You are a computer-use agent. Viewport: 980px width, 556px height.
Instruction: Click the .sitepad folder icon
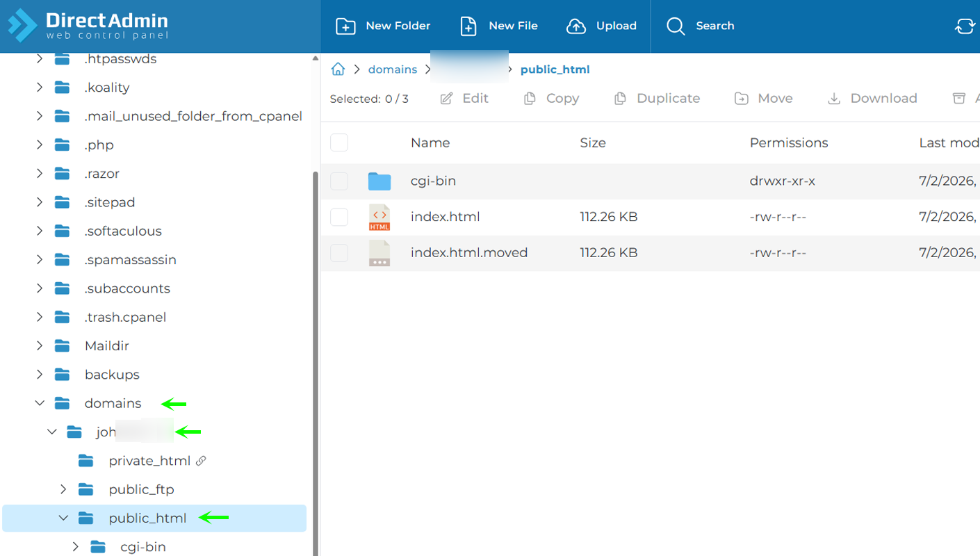[x=63, y=202]
